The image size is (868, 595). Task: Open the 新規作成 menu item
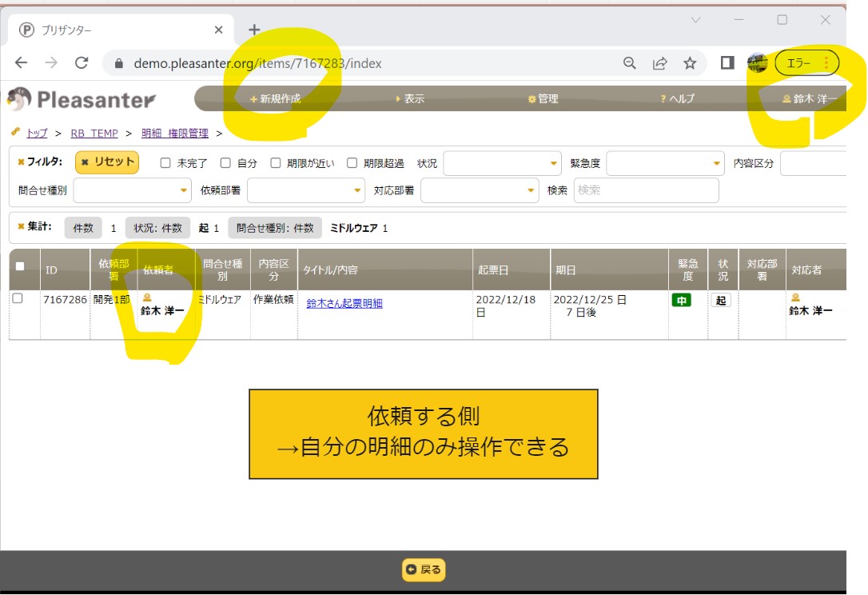point(276,99)
